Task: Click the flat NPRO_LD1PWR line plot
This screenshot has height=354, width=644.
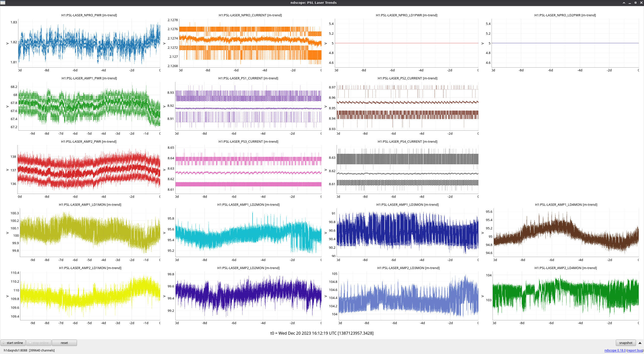Action: coord(407,43)
